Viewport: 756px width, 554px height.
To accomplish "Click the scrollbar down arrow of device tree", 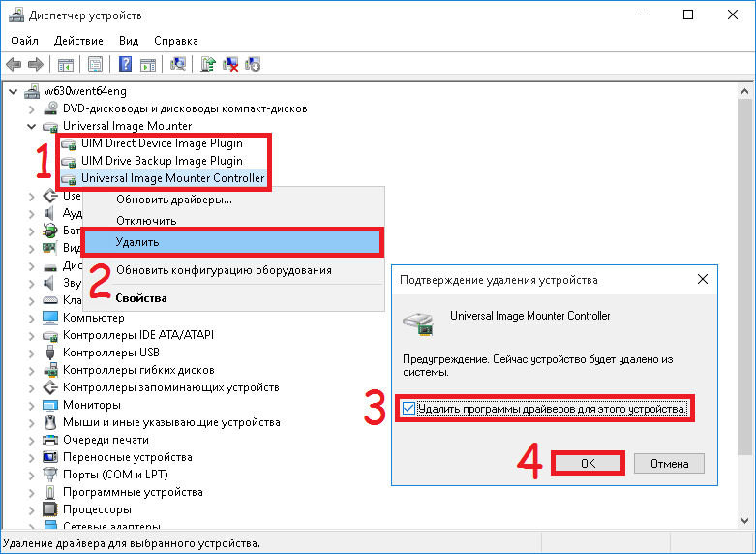I will [744, 521].
